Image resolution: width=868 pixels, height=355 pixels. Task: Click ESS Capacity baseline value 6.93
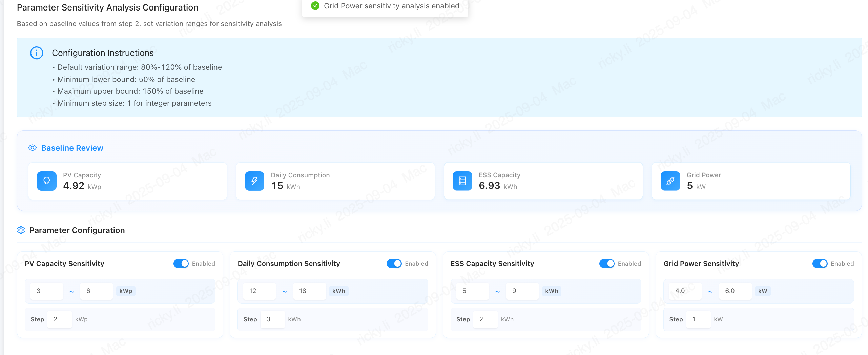[x=489, y=186]
